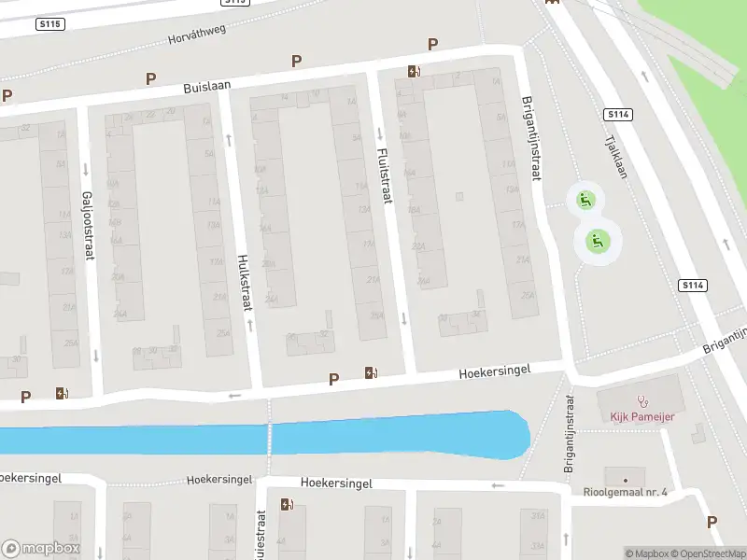Viewport: 747px width, 560px height.
Task: Click the upper S114 road shield
Action: pos(618,114)
